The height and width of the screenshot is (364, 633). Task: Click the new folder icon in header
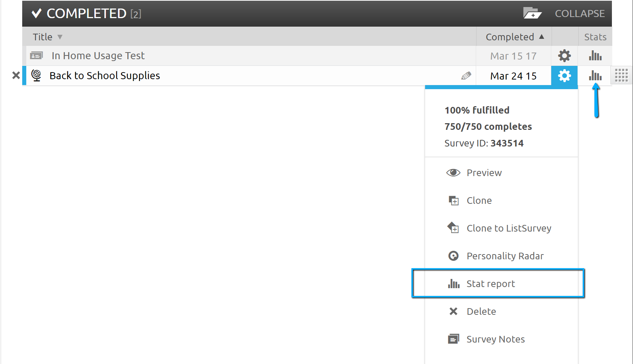coord(532,13)
